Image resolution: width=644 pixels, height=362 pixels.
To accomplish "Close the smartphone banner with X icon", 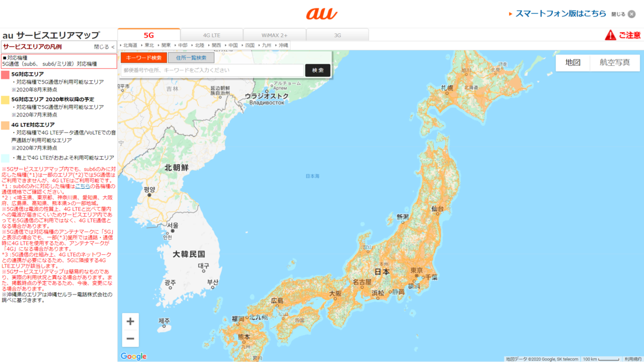I will point(632,14).
